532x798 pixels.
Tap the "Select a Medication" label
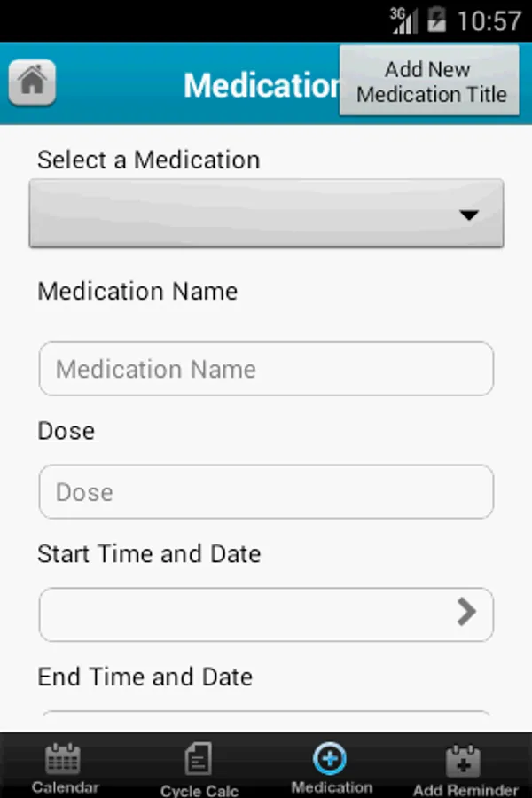coord(149,160)
